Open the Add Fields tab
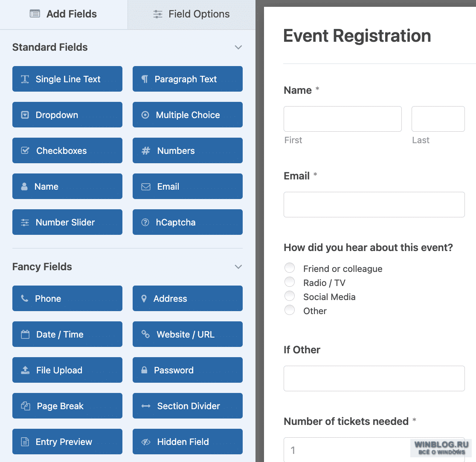476x462 pixels. [x=64, y=14]
